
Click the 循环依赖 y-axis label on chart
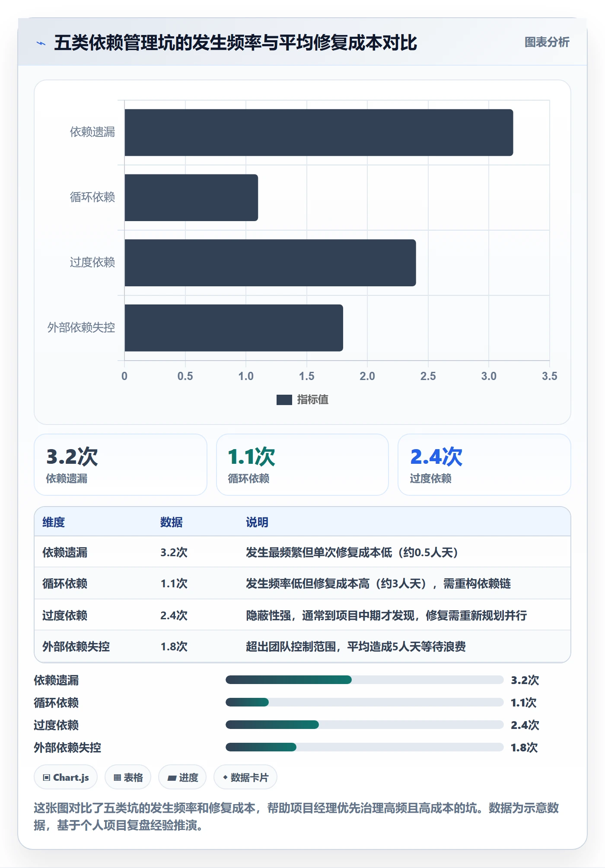pos(92,197)
